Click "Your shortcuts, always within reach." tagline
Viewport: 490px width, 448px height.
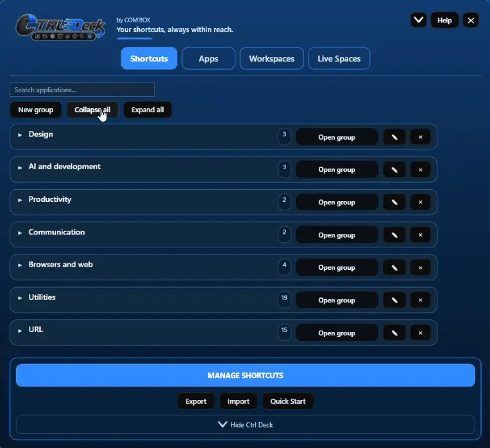pyautogui.click(x=174, y=29)
